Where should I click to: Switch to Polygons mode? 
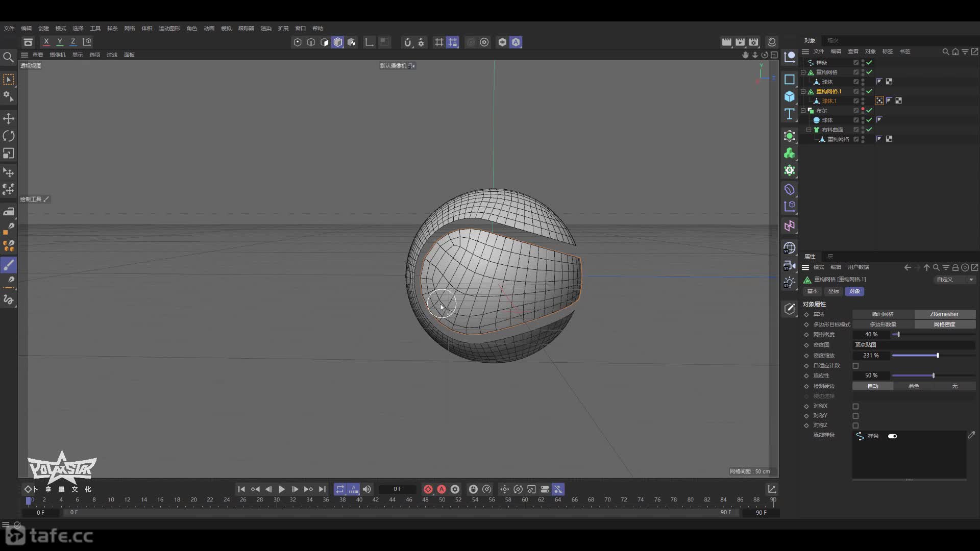tap(324, 42)
